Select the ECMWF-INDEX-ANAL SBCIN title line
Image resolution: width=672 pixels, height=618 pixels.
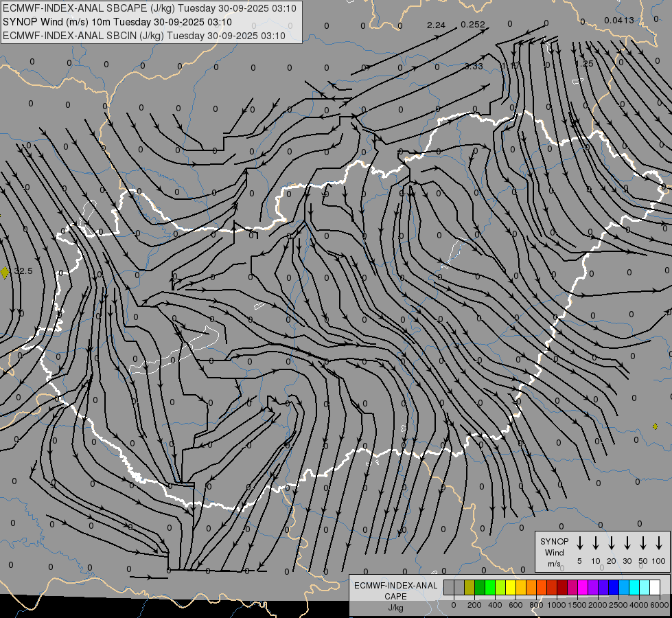(144, 35)
